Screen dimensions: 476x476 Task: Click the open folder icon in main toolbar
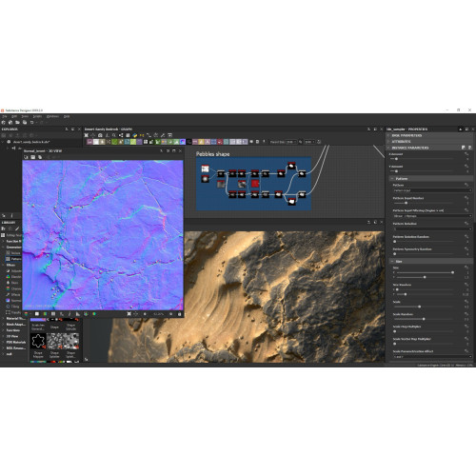pyautogui.click(x=17, y=123)
